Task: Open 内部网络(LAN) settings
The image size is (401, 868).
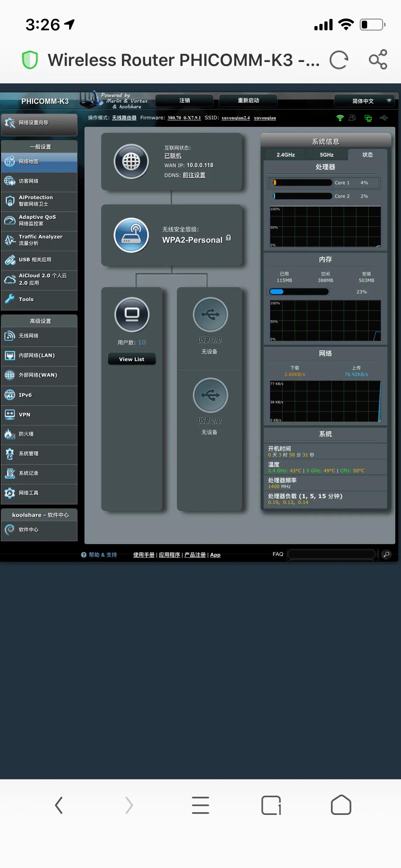Action: coord(39,356)
